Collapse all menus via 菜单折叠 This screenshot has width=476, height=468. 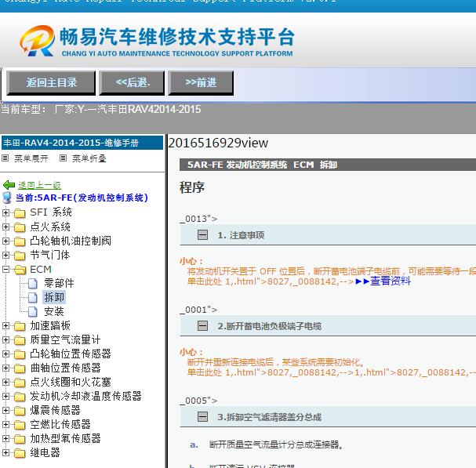tap(89, 158)
